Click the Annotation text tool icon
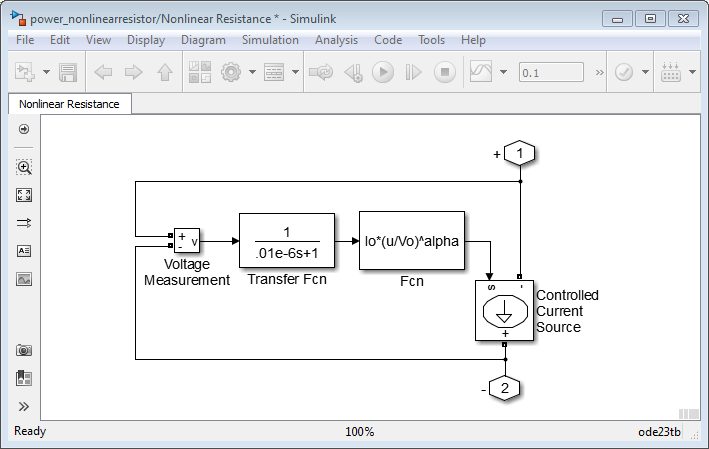This screenshot has width=709, height=449. [24, 251]
